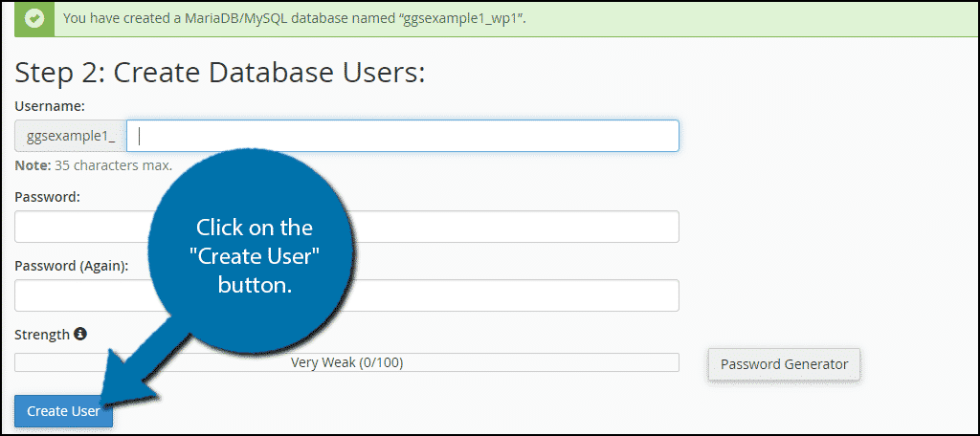Click the Strength label text
This screenshot has width=980, height=436.
pyautogui.click(x=42, y=335)
